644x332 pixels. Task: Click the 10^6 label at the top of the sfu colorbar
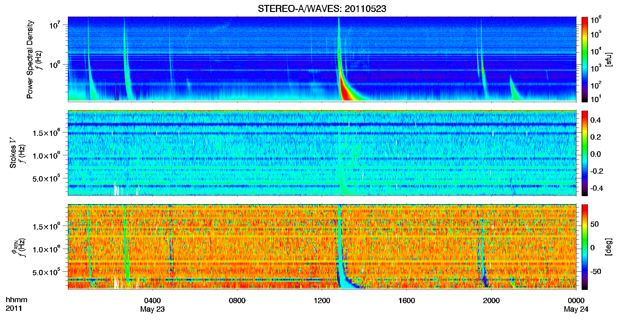[x=596, y=20]
